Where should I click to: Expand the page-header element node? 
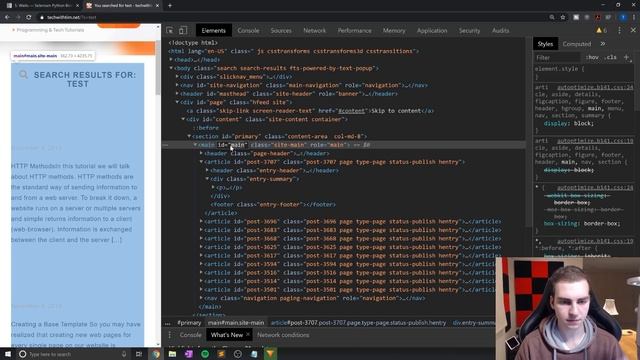[x=201, y=153]
